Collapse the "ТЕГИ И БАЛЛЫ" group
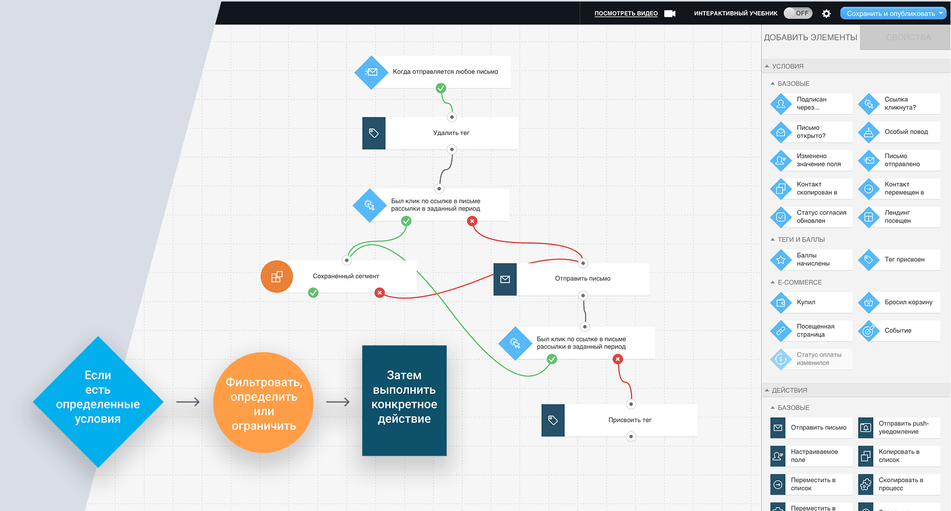Screen dimensions: 951x511 click(x=773, y=239)
